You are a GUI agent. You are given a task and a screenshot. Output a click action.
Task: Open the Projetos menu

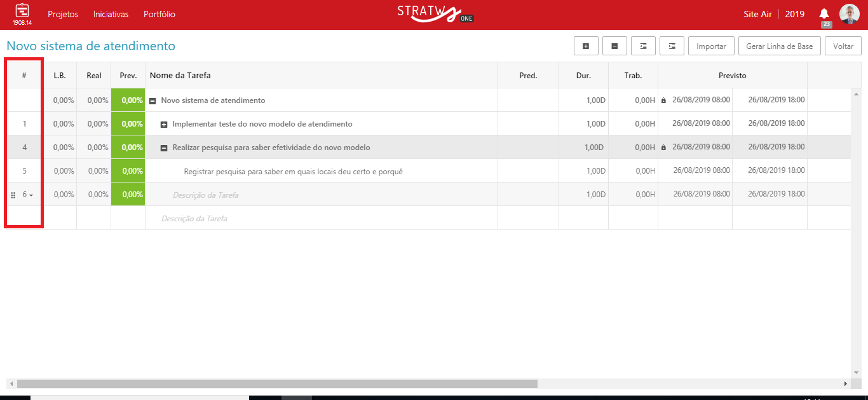63,14
